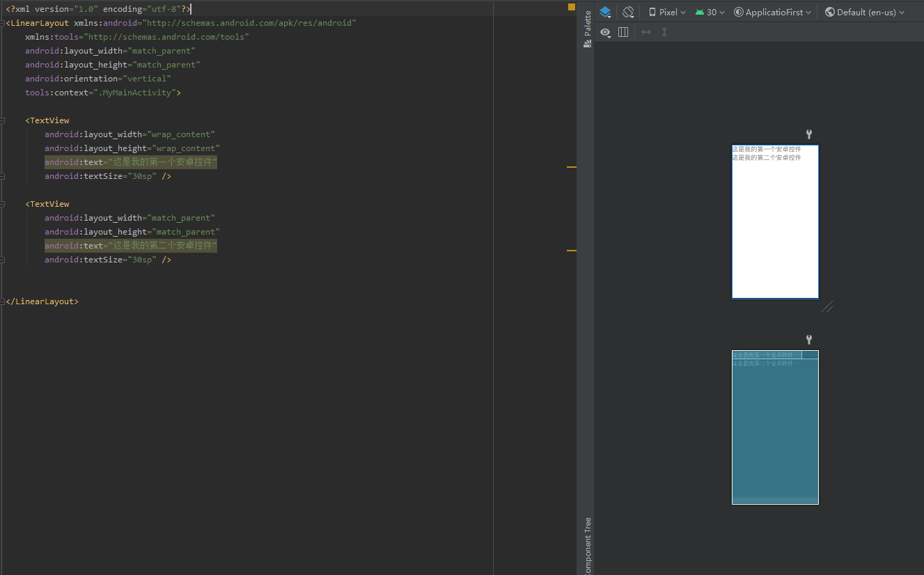Click the layout_height="wrap_content" line
The height and width of the screenshot is (575, 924).
(x=132, y=148)
